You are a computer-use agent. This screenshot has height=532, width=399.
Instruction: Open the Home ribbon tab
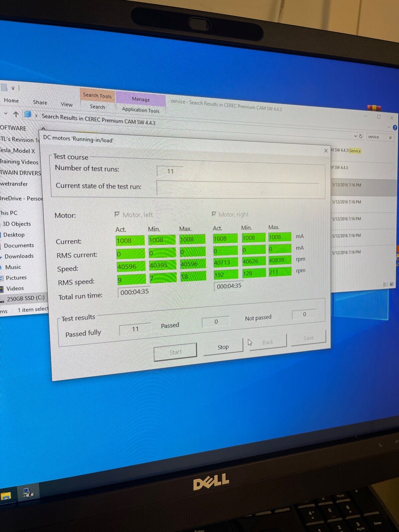click(11, 100)
